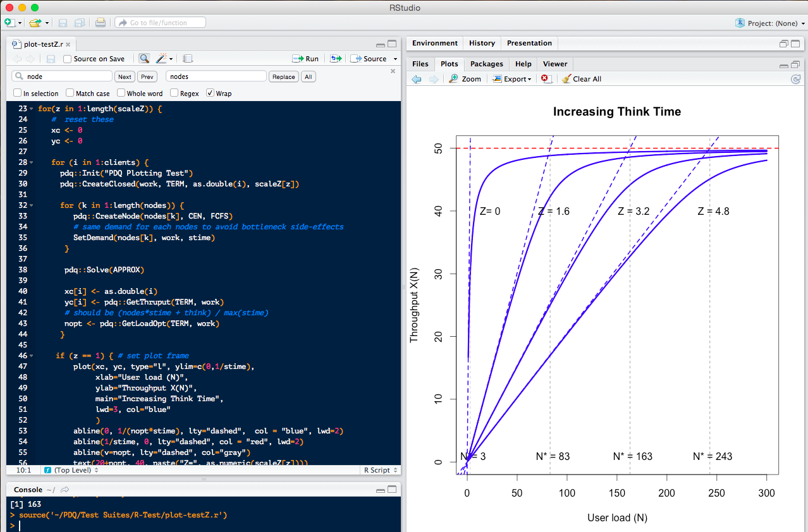Image resolution: width=808 pixels, height=532 pixels.
Task: Go forward to next source location
Action: click(x=30, y=59)
